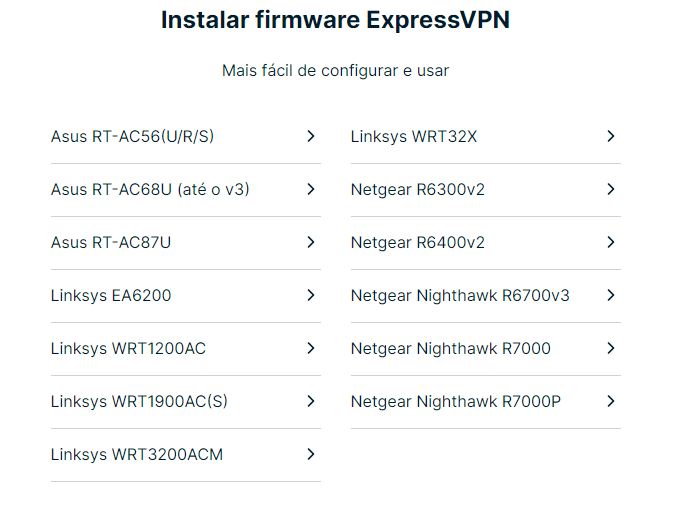The width and height of the screenshot is (681, 524).
Task: Click the arrow next to Asus RT-AC68U
Action: (x=311, y=189)
